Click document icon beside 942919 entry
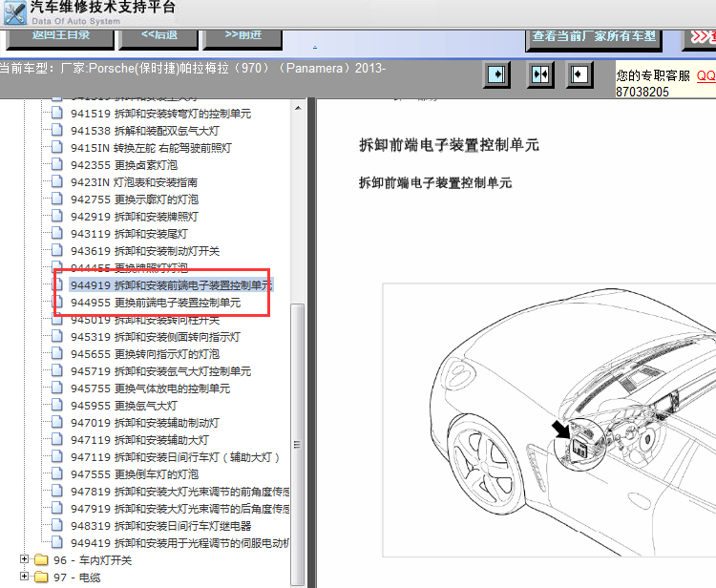 (x=57, y=216)
